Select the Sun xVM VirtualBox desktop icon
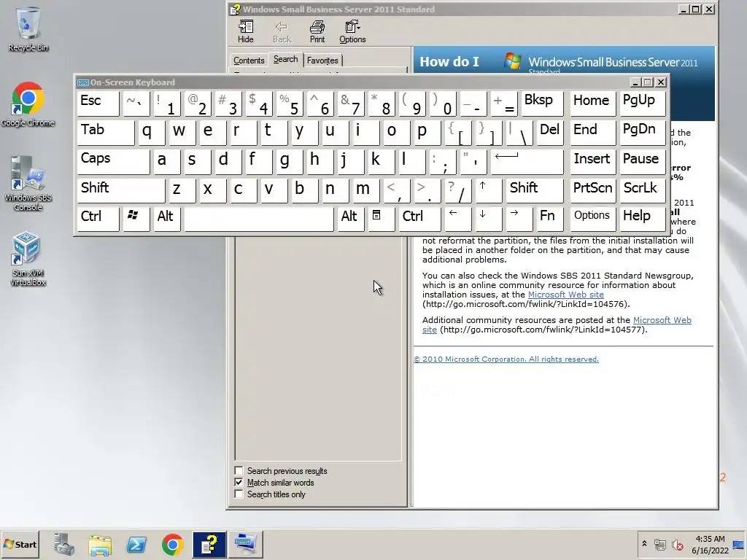This screenshot has width=747, height=560. [x=28, y=259]
